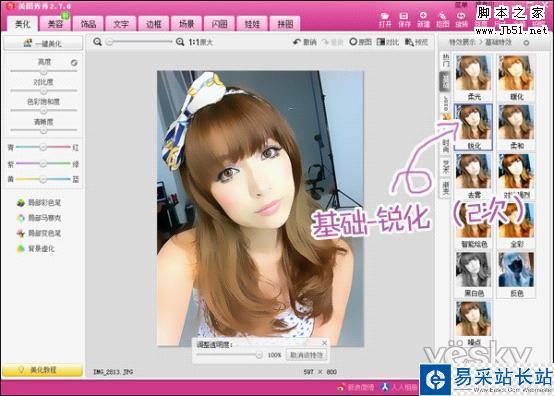Select the 局部变色笔 tool
This screenshot has width=554, height=396.
point(39,233)
